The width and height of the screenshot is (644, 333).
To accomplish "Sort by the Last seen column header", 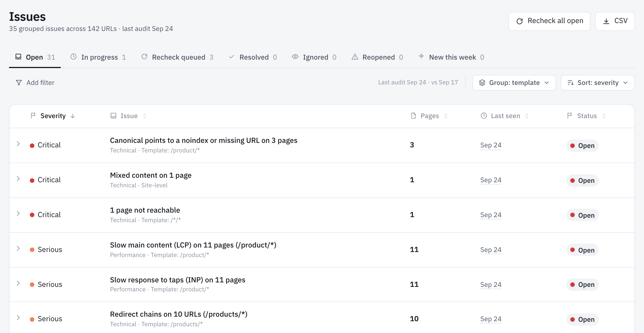I will pyautogui.click(x=505, y=116).
